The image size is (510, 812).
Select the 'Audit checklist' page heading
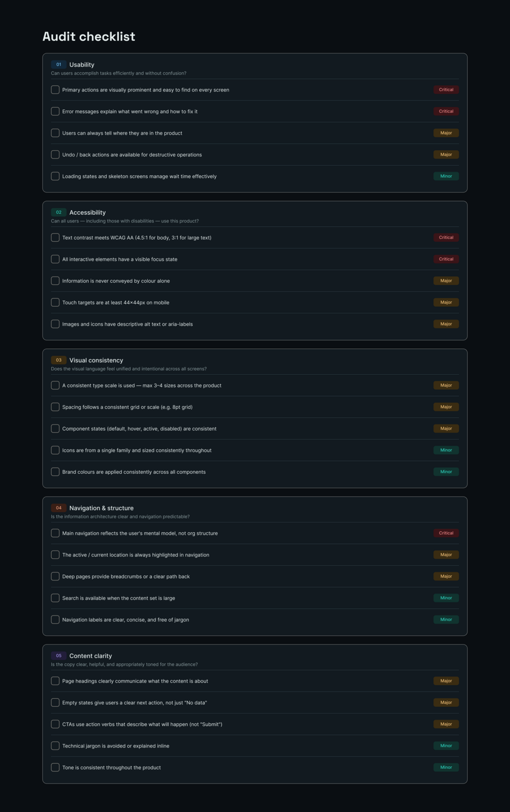(x=89, y=37)
